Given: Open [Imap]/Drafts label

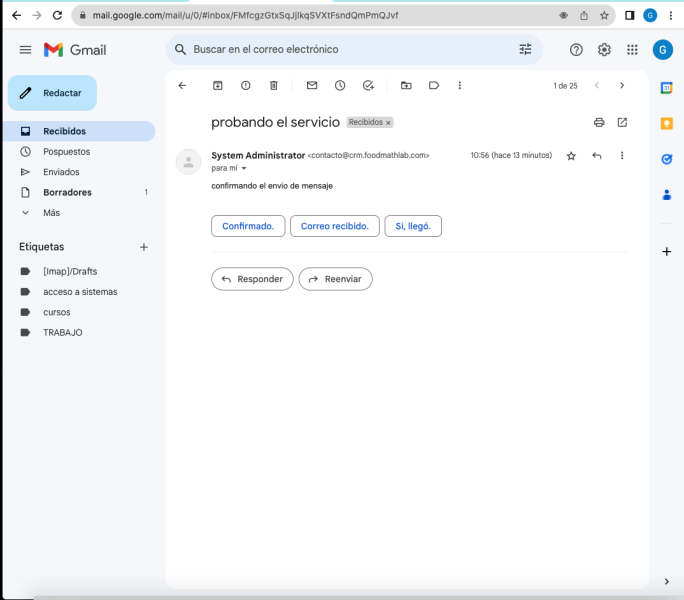Looking at the screenshot, I should point(79,271).
